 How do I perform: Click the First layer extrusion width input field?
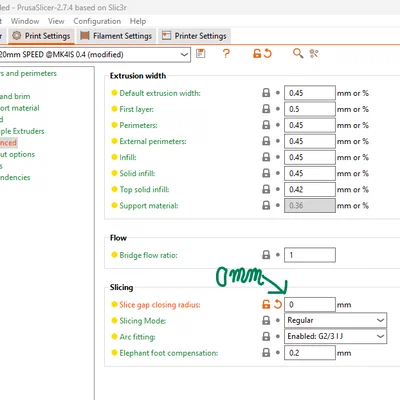310,109
